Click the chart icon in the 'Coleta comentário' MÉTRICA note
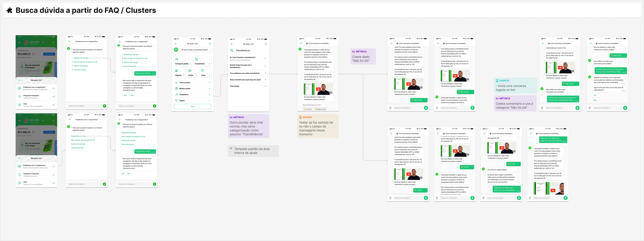 [x=497, y=98]
